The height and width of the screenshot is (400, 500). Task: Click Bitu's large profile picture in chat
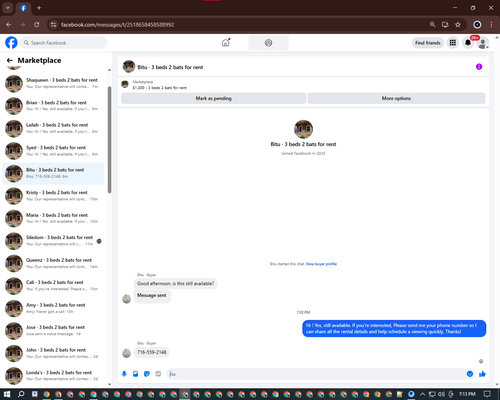[x=303, y=129]
